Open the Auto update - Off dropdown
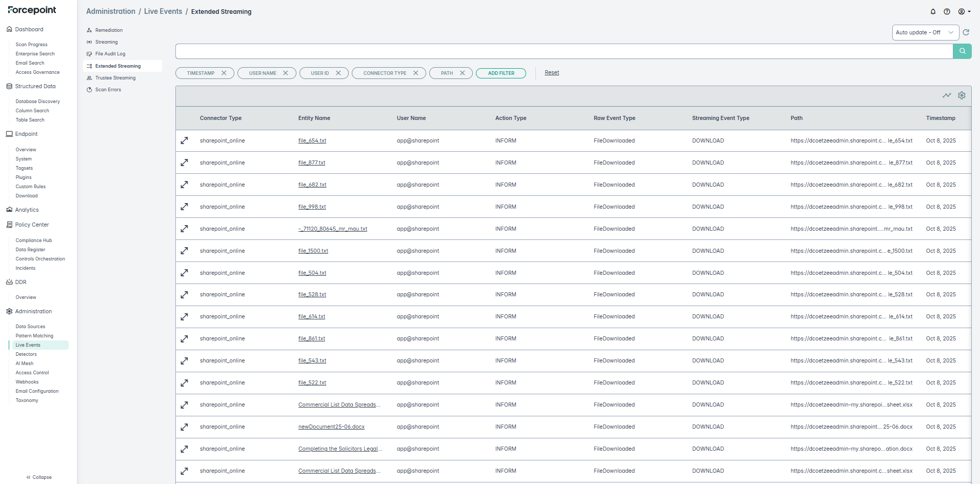Screen dimensions: 980x484 (925, 32)
